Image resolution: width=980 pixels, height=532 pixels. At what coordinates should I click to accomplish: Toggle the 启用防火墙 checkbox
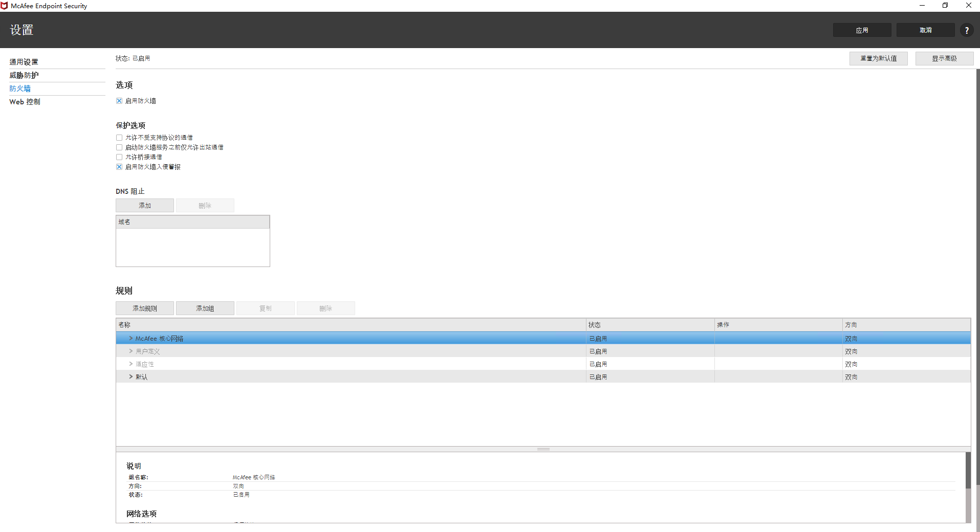coord(119,101)
